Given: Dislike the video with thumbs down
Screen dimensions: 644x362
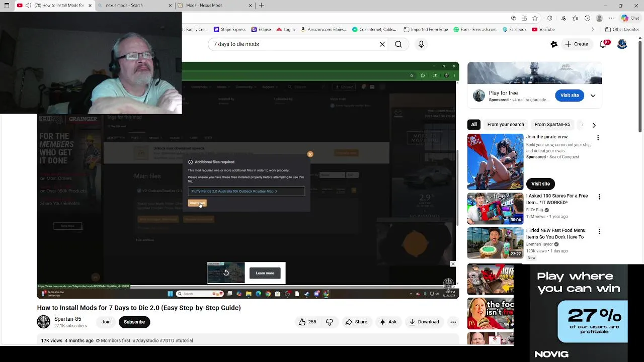Looking at the screenshot, I should coord(330,322).
